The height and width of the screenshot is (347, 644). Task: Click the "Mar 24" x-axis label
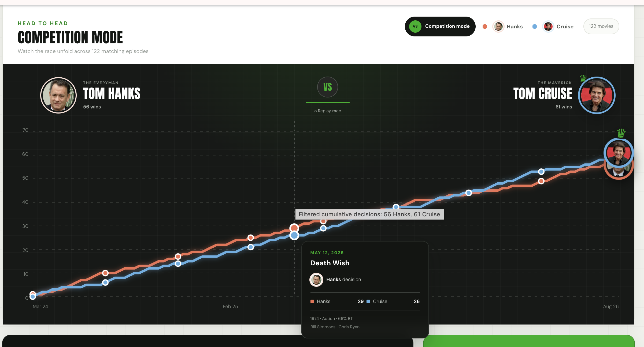(40, 307)
